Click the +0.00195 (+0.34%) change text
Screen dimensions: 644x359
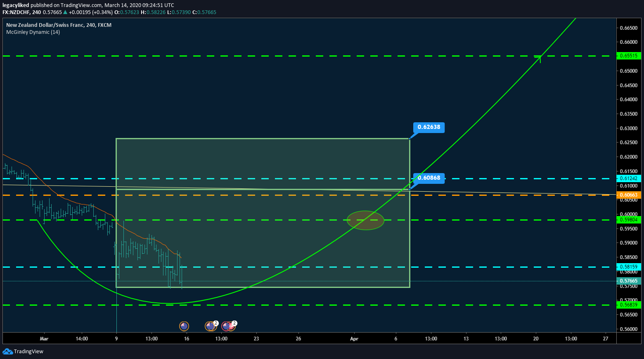[90, 12]
